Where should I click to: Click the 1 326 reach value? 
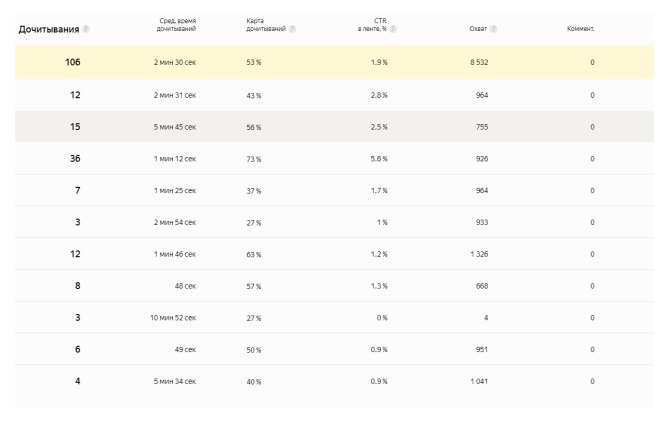[x=477, y=254]
